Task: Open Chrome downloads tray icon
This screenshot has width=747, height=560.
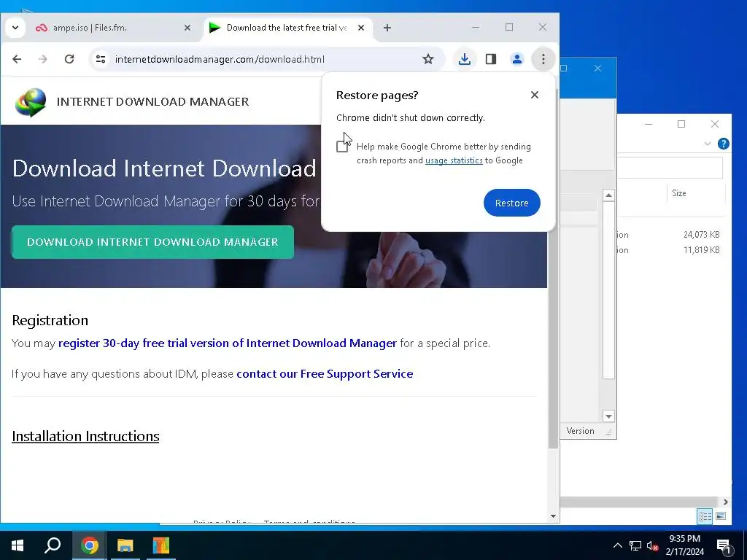Action: click(465, 59)
